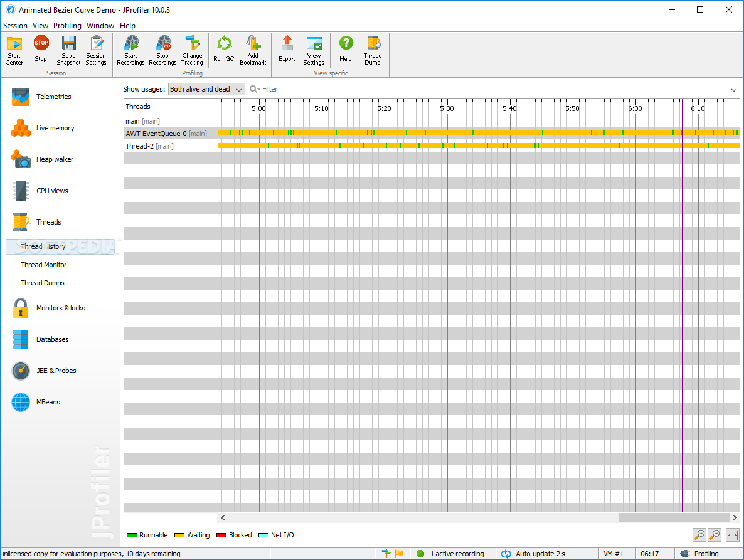Open Live memory section
This screenshot has height=560, width=744.
pos(55,128)
